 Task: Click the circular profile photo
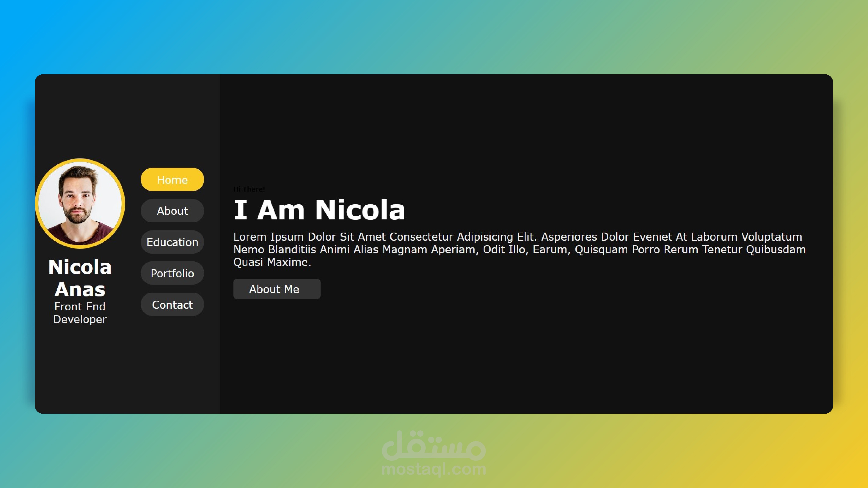80,204
